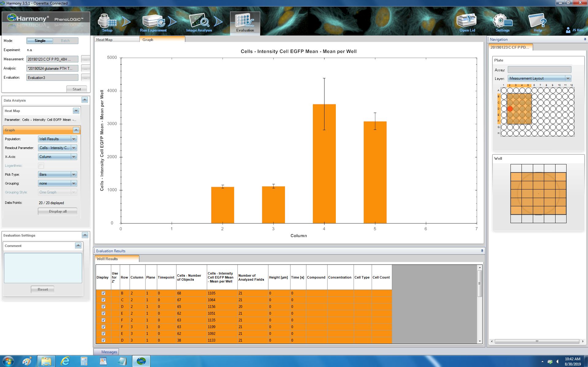
Task: Open the Readout Parameter dropdown
Action: click(58, 148)
